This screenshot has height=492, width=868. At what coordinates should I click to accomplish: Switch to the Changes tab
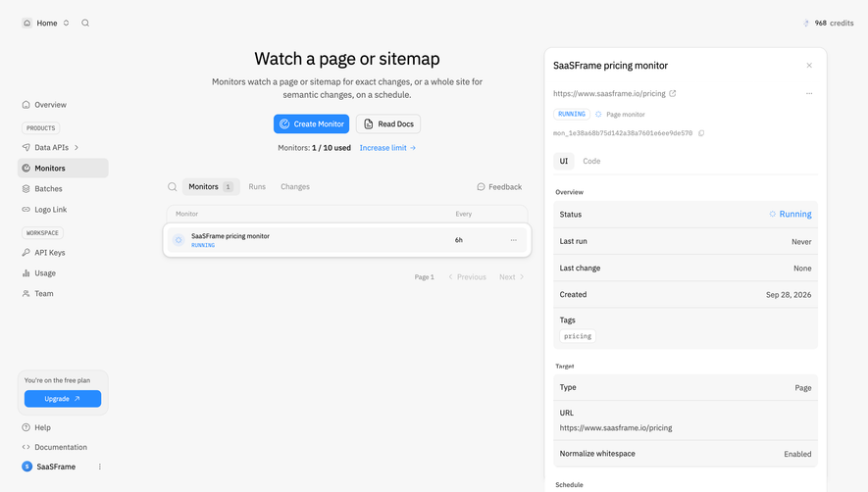click(295, 187)
